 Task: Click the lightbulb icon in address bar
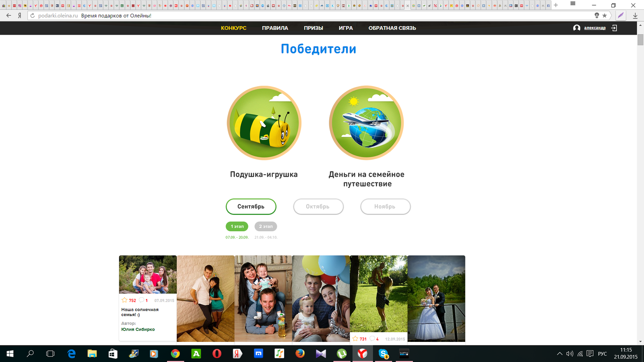coord(597,15)
